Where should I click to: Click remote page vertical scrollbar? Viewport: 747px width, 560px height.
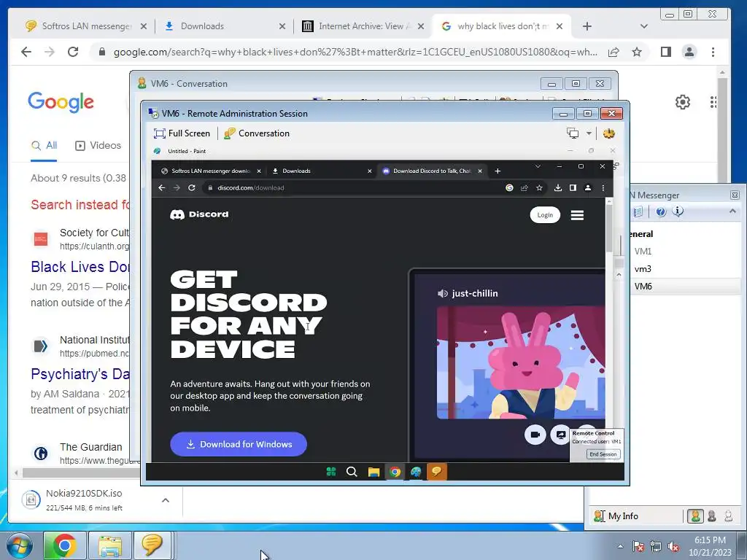coord(609,228)
